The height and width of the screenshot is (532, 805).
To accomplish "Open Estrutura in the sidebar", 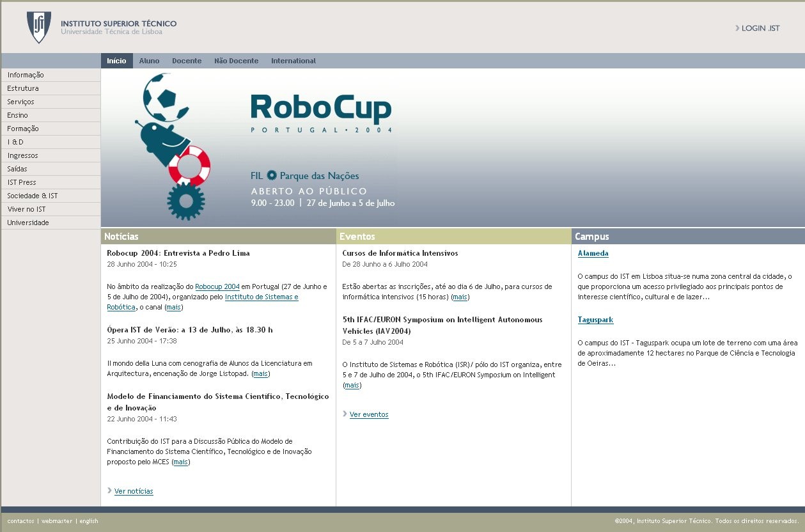I will click(51, 88).
